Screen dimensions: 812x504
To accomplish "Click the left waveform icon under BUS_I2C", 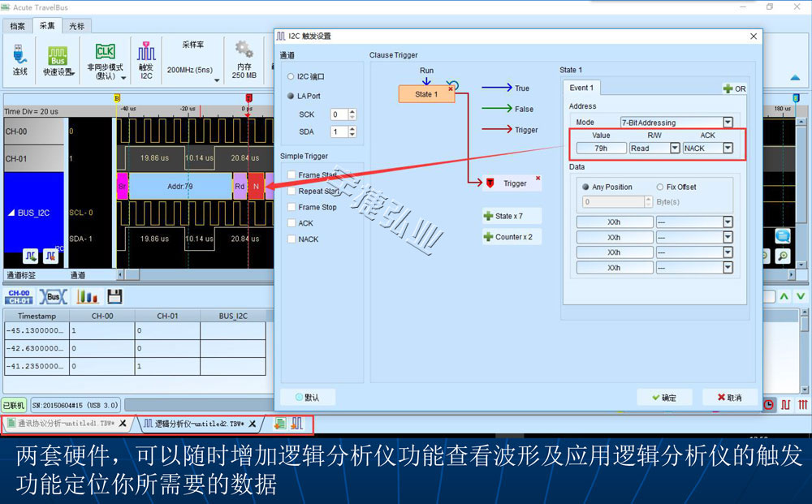I will click(x=31, y=256).
